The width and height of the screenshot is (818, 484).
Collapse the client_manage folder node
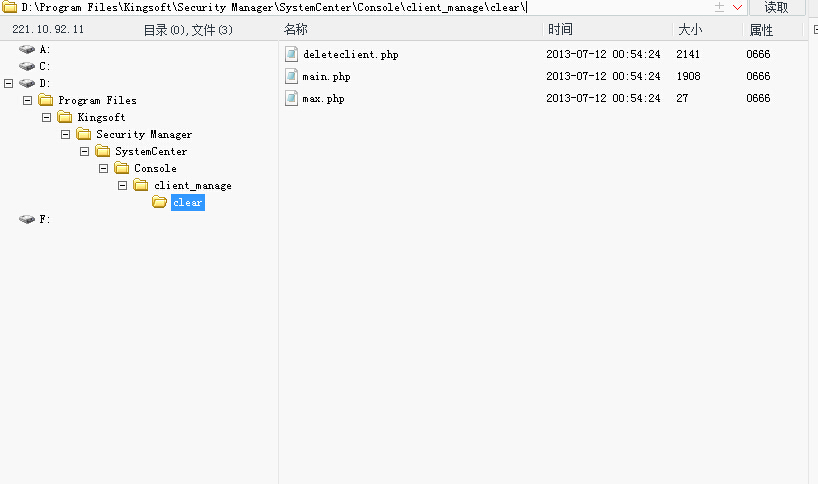[x=122, y=185]
